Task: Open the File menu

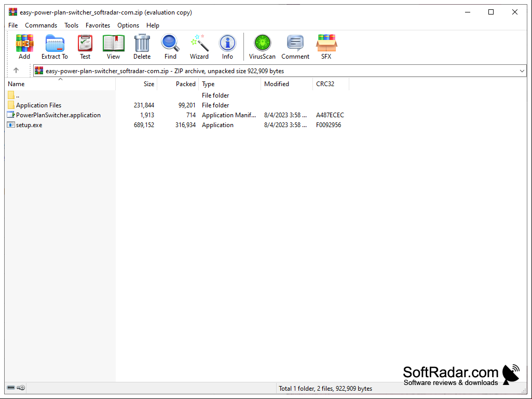Action: (13, 25)
